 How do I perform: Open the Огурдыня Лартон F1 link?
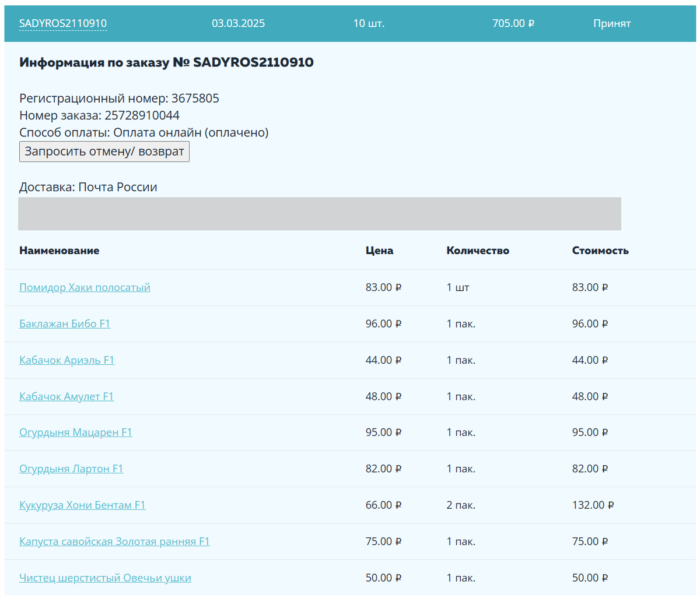71,469
